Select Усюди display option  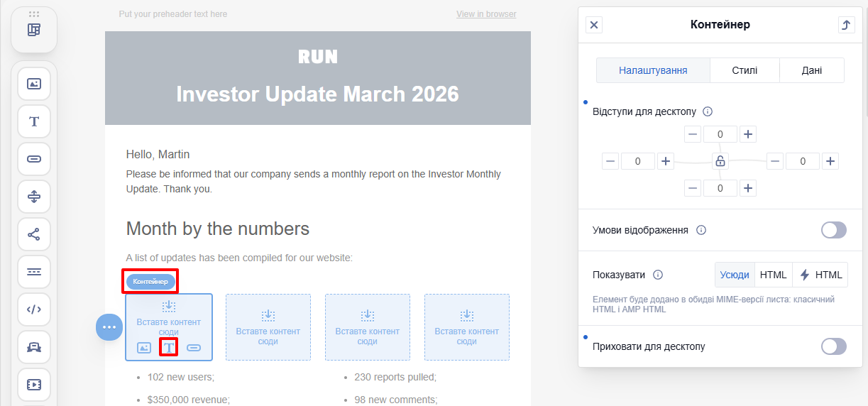point(735,275)
